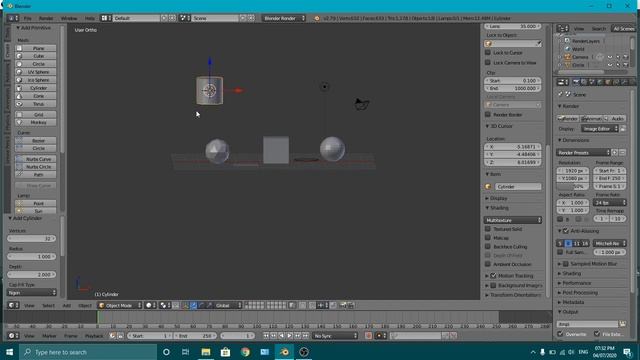The height and width of the screenshot is (360, 640).
Task: Toggle Lock Camera to View checkbox
Action: click(x=488, y=62)
